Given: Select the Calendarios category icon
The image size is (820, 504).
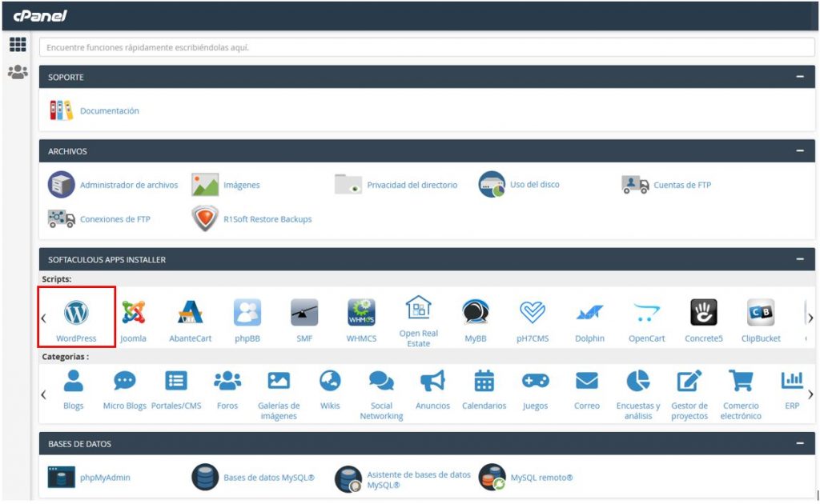Looking at the screenshot, I should (x=484, y=381).
